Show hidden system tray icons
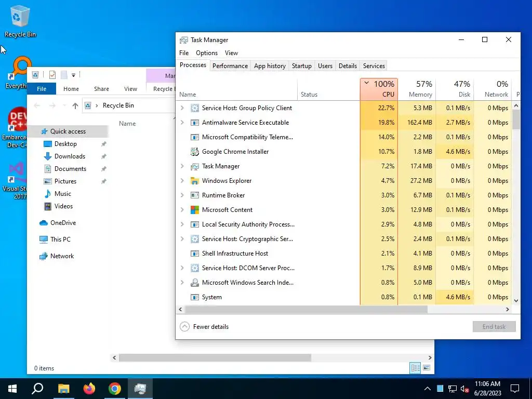Screen dimensions: 532x399 [x=428, y=389]
